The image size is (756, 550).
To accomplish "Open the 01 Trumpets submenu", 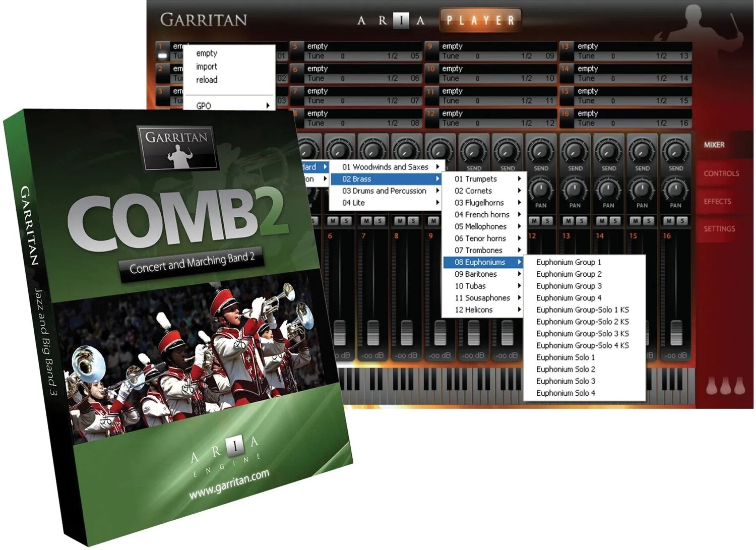I will pos(484,179).
